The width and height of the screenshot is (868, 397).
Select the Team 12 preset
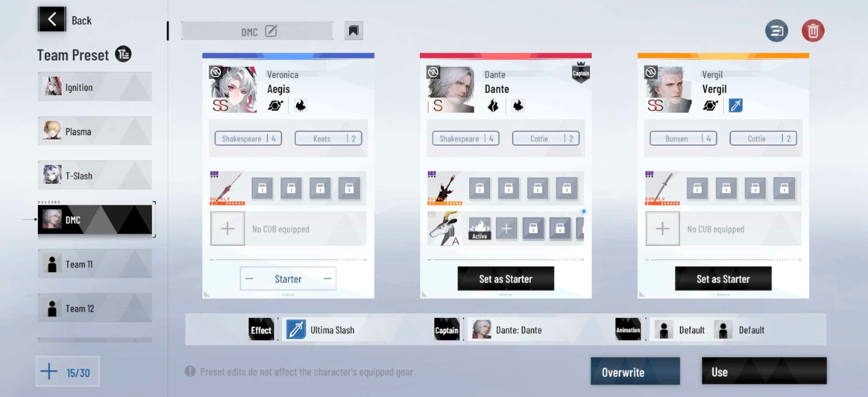pyautogui.click(x=95, y=308)
